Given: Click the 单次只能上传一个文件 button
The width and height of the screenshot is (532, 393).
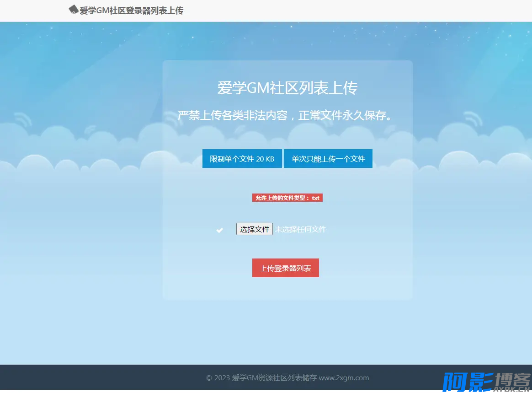Looking at the screenshot, I should click(x=328, y=159).
